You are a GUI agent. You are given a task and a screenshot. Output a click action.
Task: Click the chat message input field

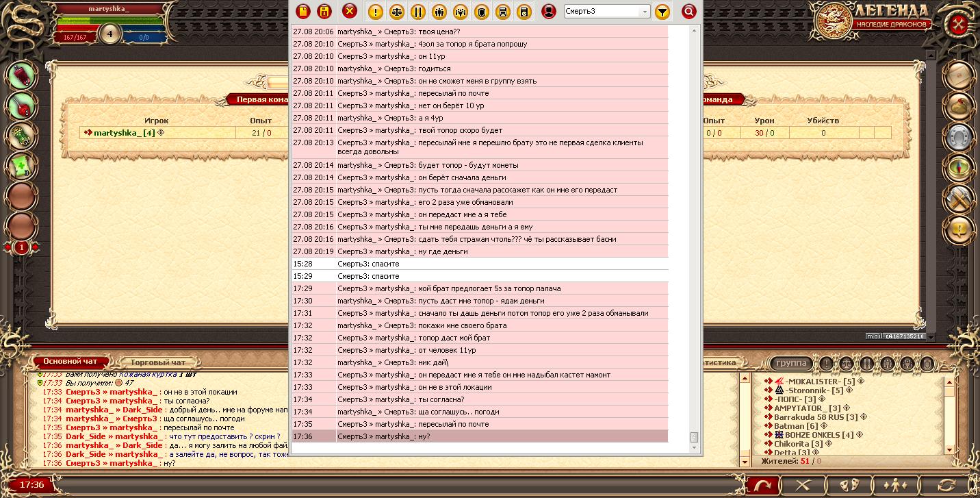tap(400, 485)
